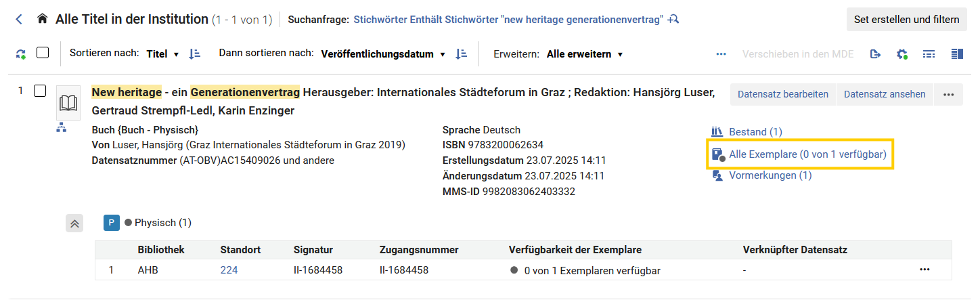This screenshot has width=980, height=302.
Task: Open the record's more actions menu
Action: click(x=948, y=94)
